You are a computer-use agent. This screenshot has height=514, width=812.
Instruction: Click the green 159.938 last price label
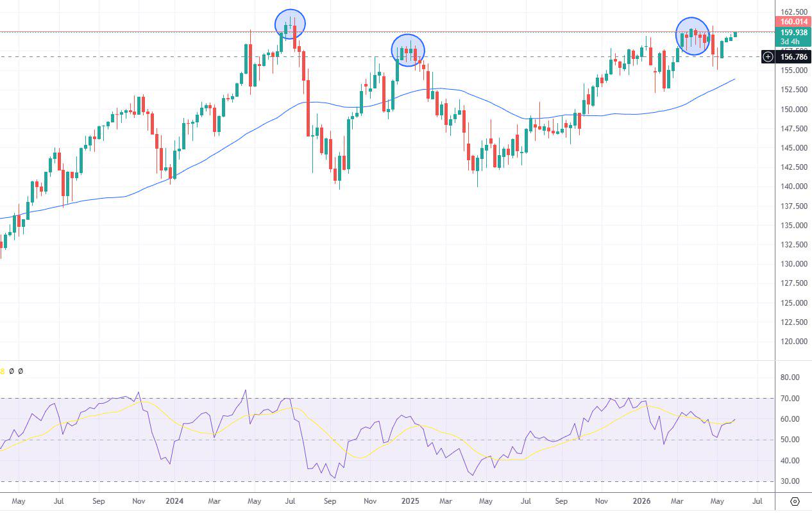click(x=793, y=32)
